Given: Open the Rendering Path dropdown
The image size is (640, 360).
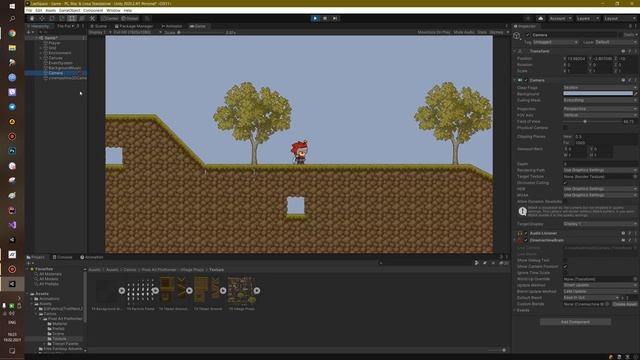Looking at the screenshot, I should click(x=600, y=170).
